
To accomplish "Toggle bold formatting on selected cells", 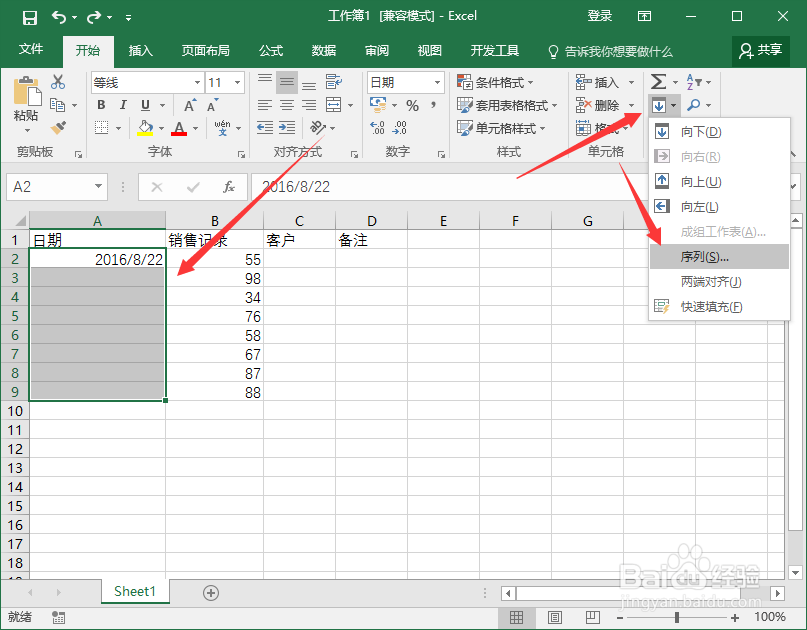I will (x=101, y=104).
